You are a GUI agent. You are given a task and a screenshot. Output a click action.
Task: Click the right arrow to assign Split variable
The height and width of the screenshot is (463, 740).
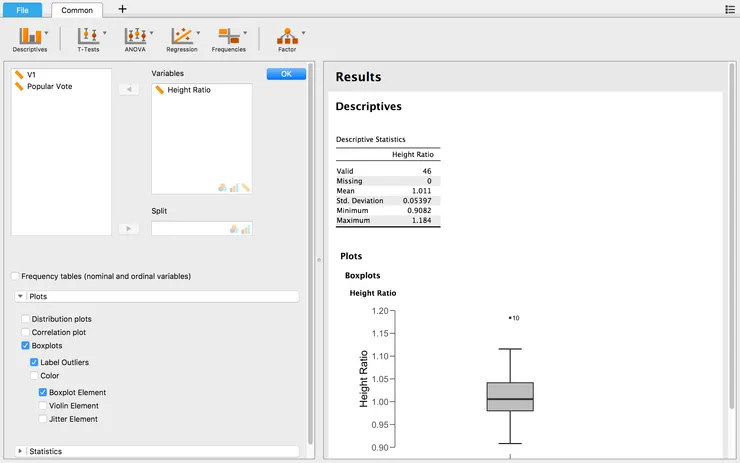point(129,229)
